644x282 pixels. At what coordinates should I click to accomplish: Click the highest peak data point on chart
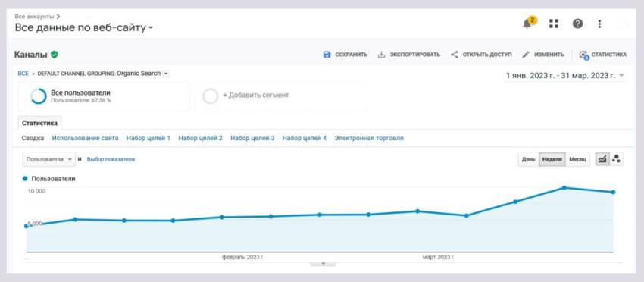tap(564, 188)
